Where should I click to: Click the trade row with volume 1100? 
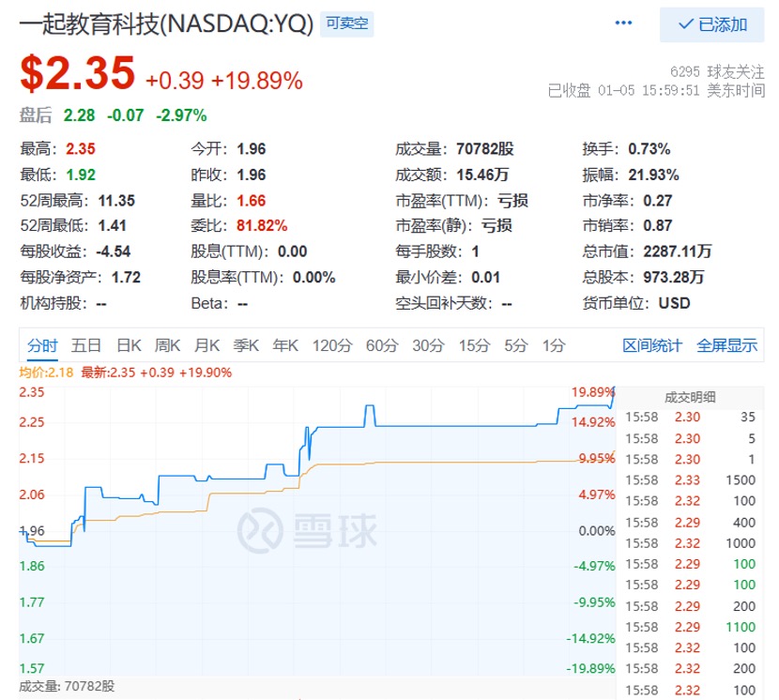coord(690,627)
